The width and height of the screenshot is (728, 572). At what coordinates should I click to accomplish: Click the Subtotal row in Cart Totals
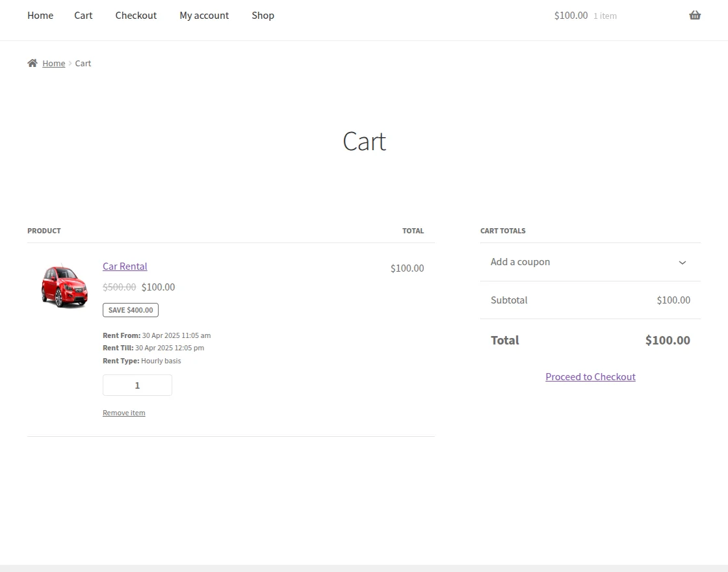pyautogui.click(x=509, y=300)
